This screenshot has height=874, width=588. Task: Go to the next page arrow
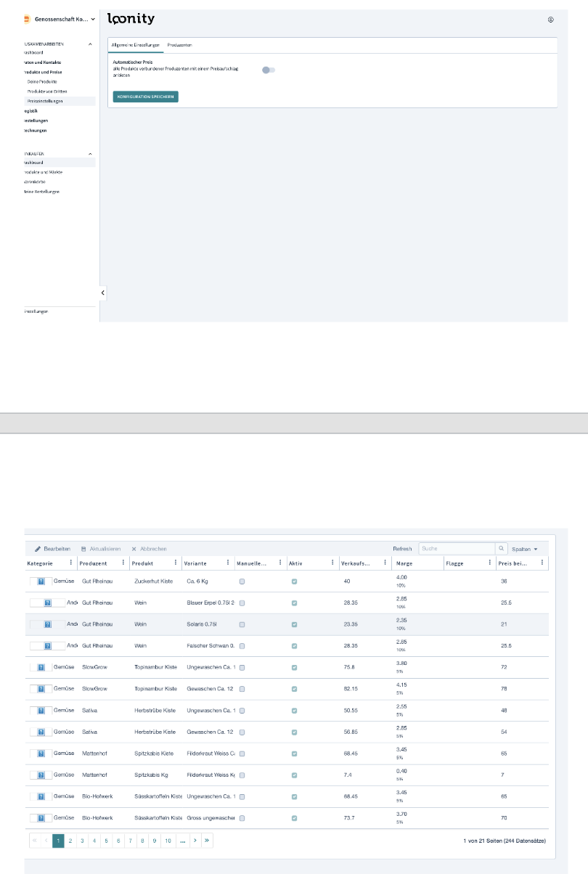pyautogui.click(x=195, y=841)
